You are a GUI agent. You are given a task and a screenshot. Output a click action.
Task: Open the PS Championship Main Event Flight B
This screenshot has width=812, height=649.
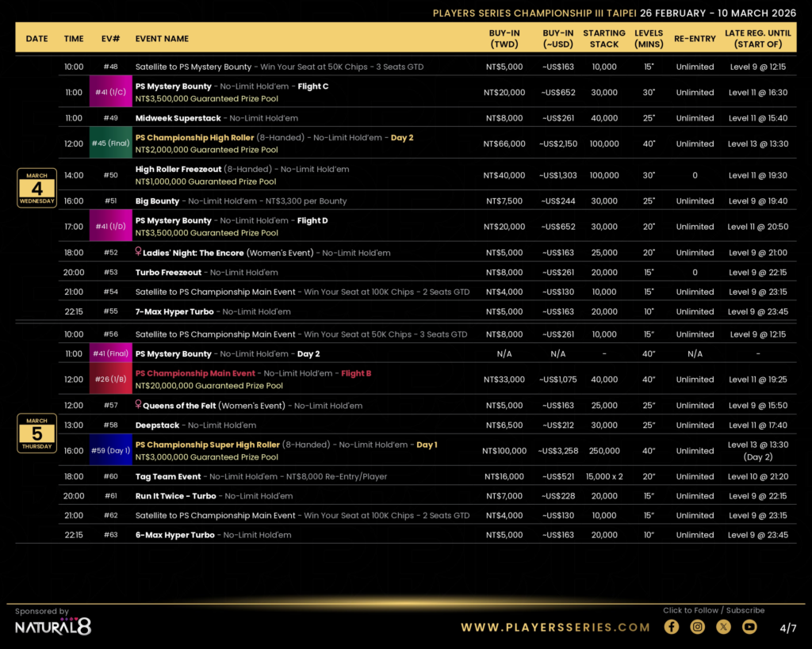tap(195, 373)
